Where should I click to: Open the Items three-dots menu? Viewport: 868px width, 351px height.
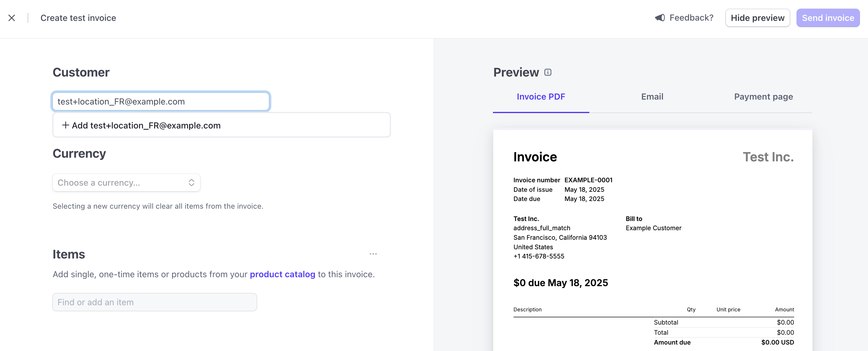[373, 254]
